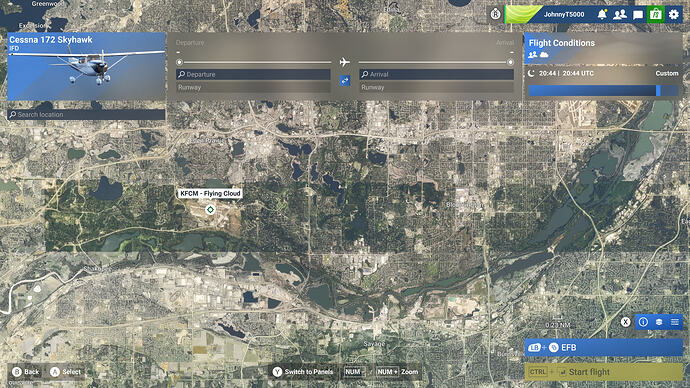Select the KFCM Flying Cloud airport marker
Viewport: 690px width, 388px height.
(210, 209)
